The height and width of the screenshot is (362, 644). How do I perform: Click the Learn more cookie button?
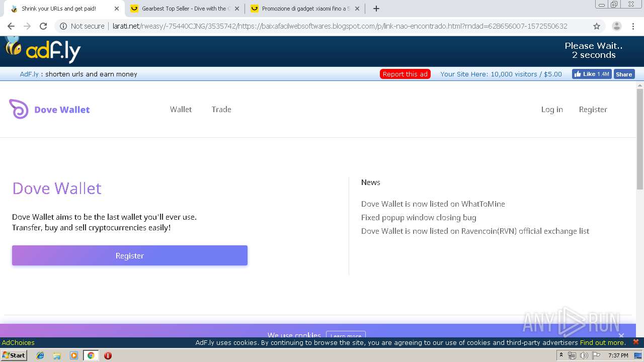(x=346, y=335)
